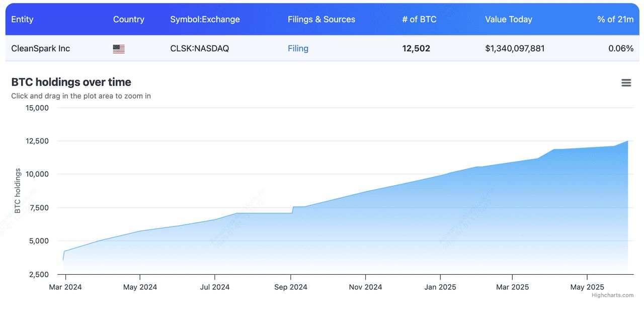Screen dimensions: 644x309
Task: Click the 15,000 y-axis label
Action: click(37, 108)
